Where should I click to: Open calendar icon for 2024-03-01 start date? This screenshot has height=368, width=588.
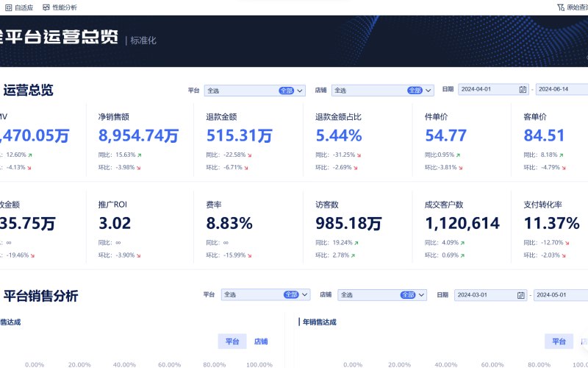pyautogui.click(x=521, y=295)
